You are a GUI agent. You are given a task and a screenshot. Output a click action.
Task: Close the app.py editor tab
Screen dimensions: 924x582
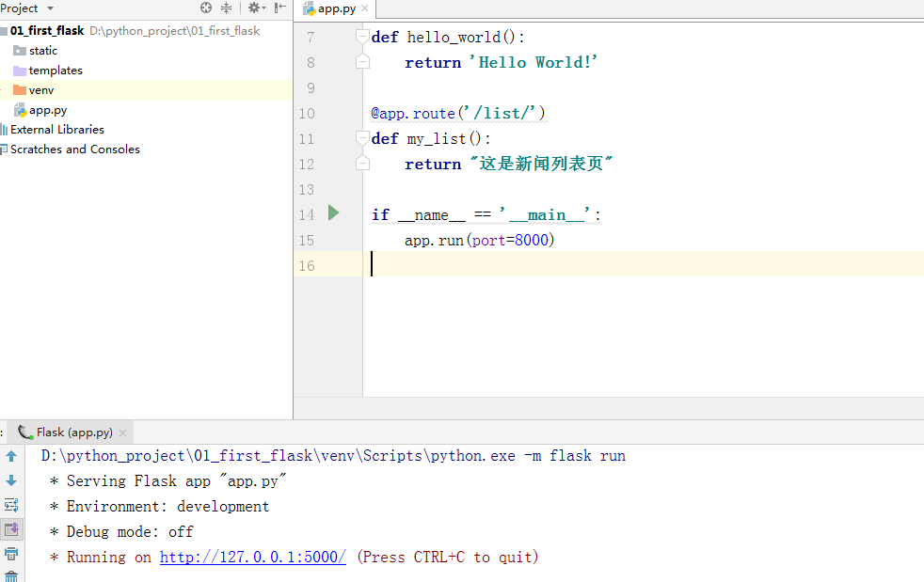(365, 8)
